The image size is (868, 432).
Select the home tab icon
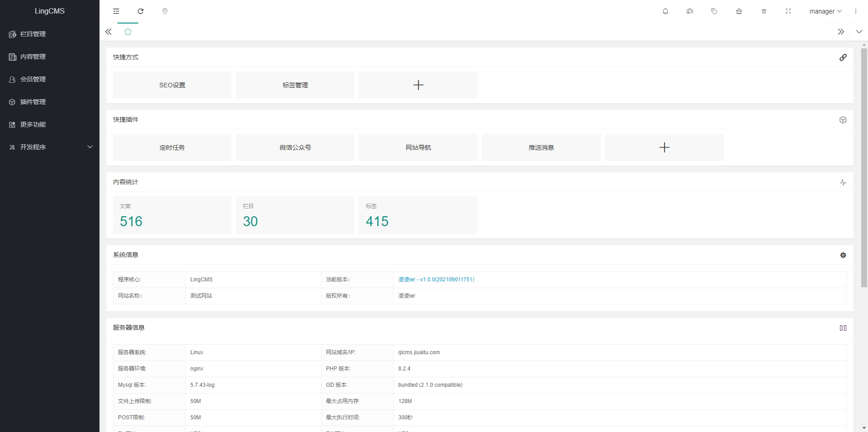pos(128,32)
